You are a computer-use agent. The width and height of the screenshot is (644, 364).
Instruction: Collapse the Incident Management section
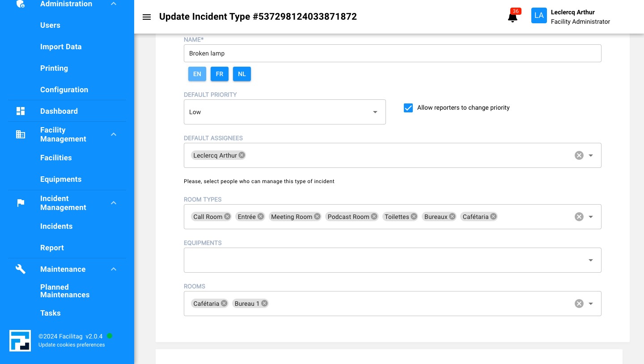114,203
